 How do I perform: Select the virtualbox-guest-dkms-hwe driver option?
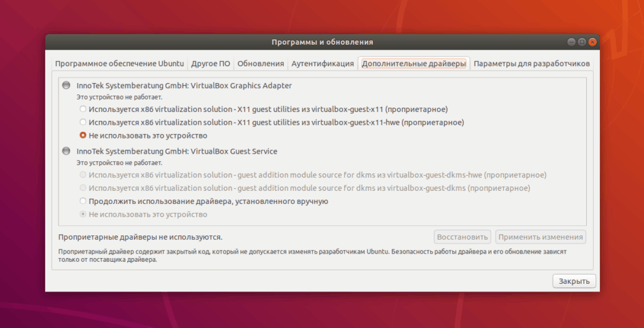point(83,175)
